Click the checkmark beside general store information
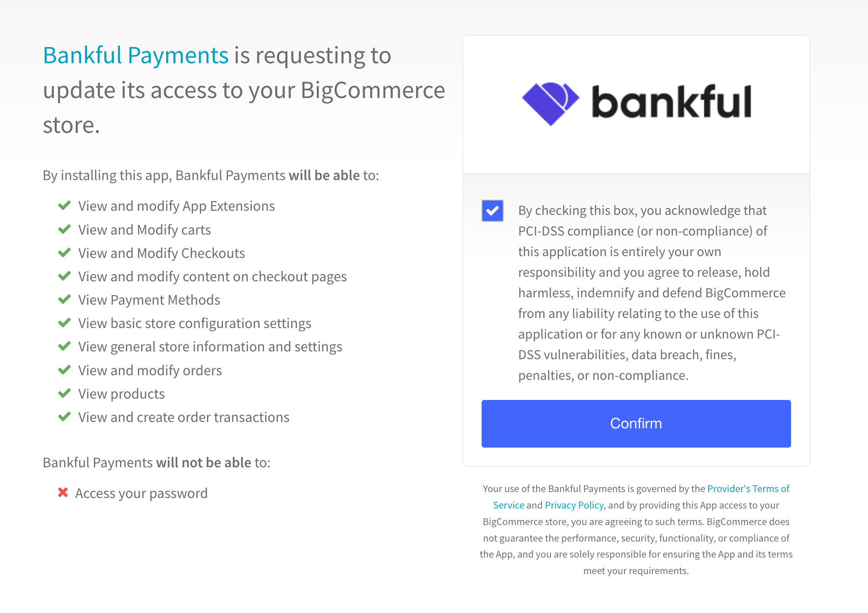The image size is (868, 613). click(65, 346)
